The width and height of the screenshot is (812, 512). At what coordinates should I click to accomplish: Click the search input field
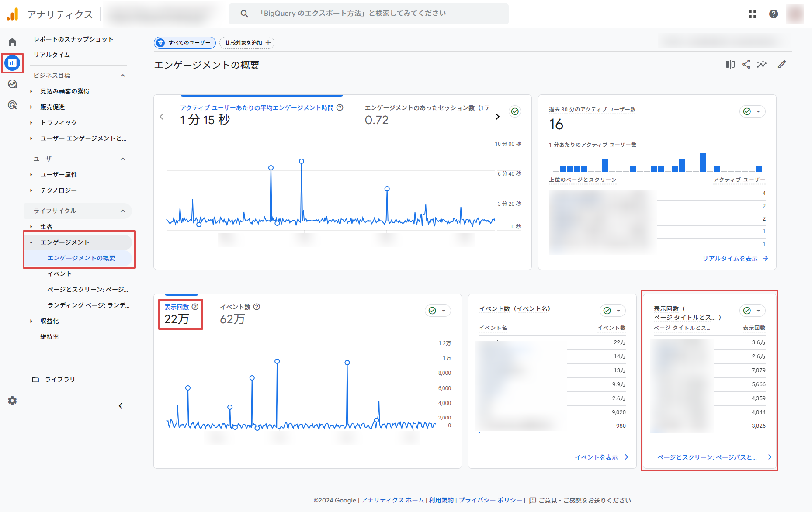[369, 14]
